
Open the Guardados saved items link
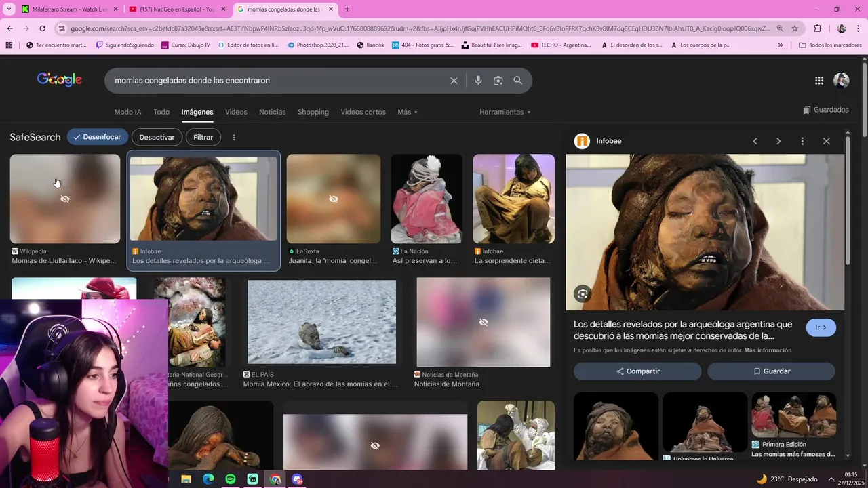coord(825,110)
